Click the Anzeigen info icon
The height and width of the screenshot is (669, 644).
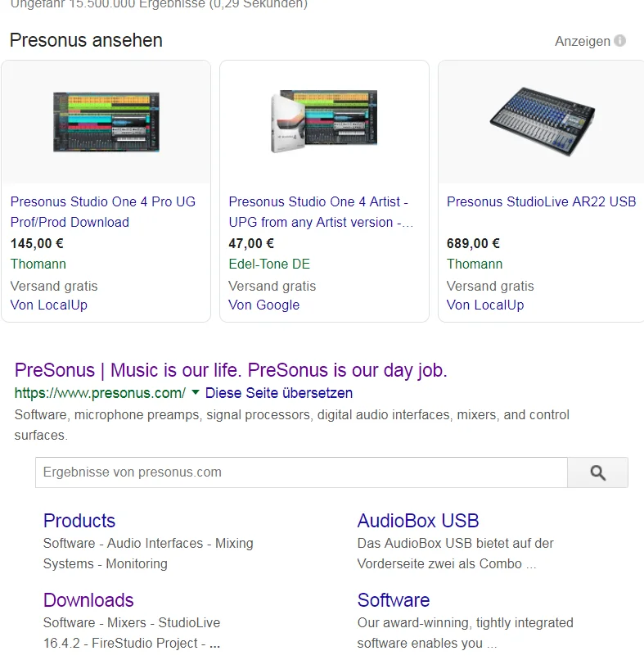tap(619, 41)
